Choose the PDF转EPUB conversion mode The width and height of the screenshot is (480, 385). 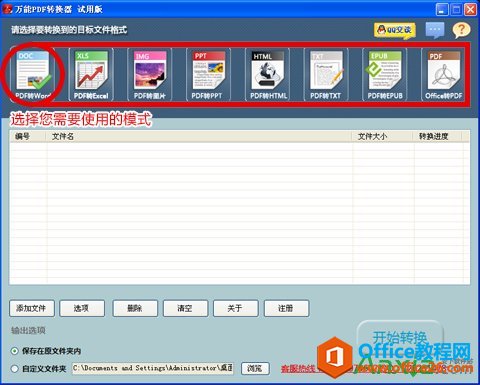click(x=385, y=74)
